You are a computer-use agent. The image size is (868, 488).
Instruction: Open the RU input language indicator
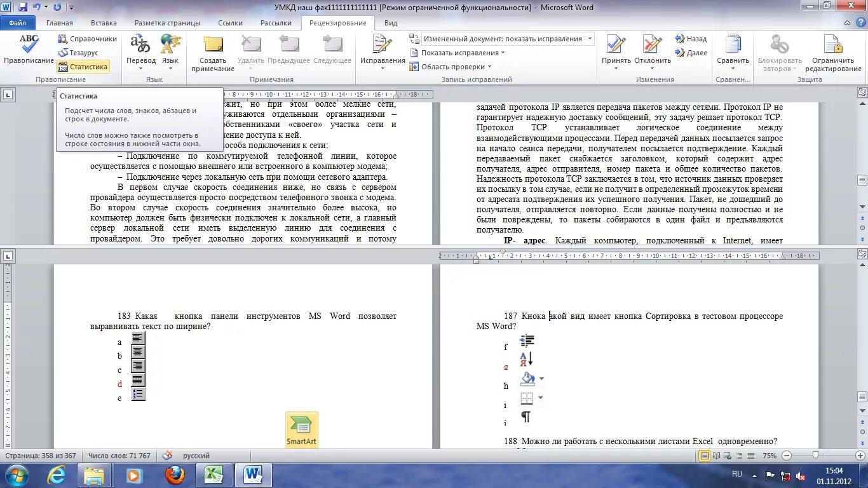tap(737, 474)
